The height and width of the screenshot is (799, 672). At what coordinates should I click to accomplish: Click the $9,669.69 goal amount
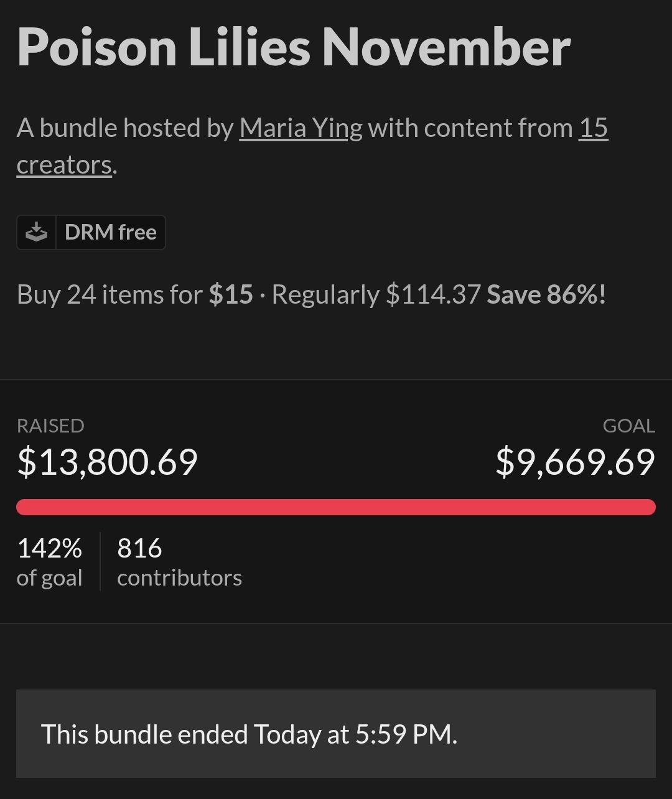click(575, 462)
